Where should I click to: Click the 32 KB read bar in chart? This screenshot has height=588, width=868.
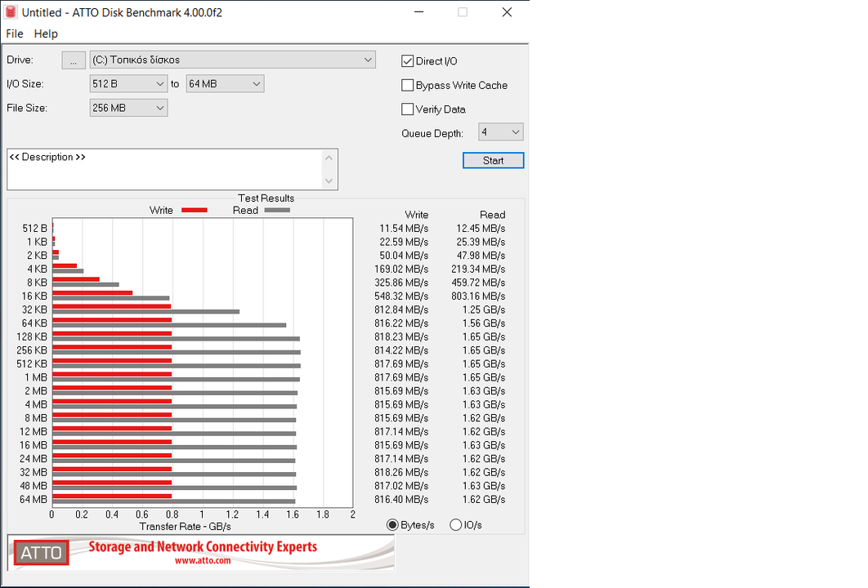tap(145, 312)
